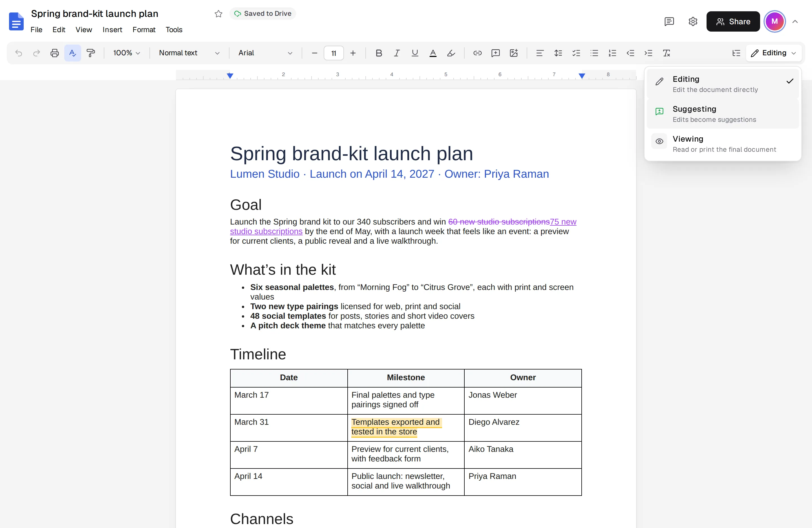The width and height of the screenshot is (812, 528).
Task: Apply italic formatting
Action: click(397, 53)
